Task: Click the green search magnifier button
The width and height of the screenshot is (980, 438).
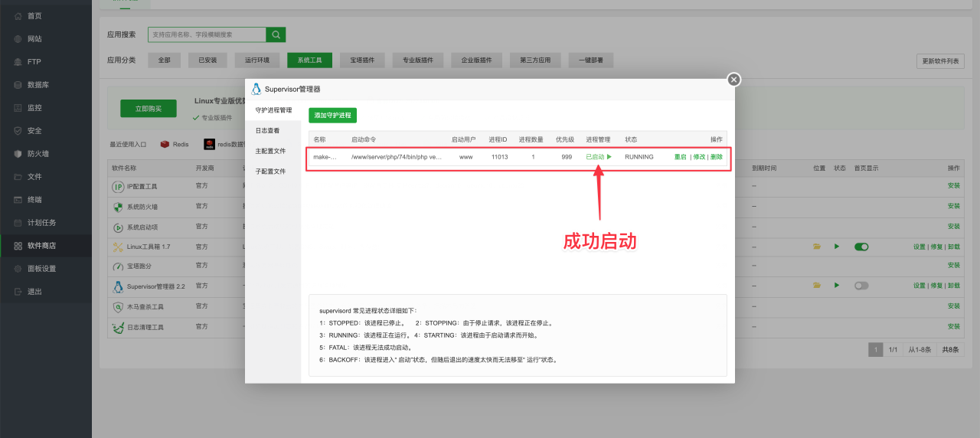Action: [276, 34]
